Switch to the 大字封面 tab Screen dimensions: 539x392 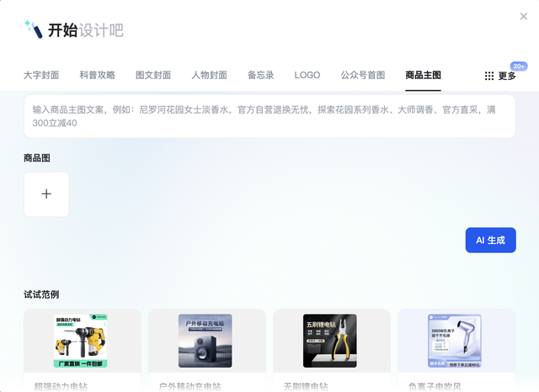[41, 75]
